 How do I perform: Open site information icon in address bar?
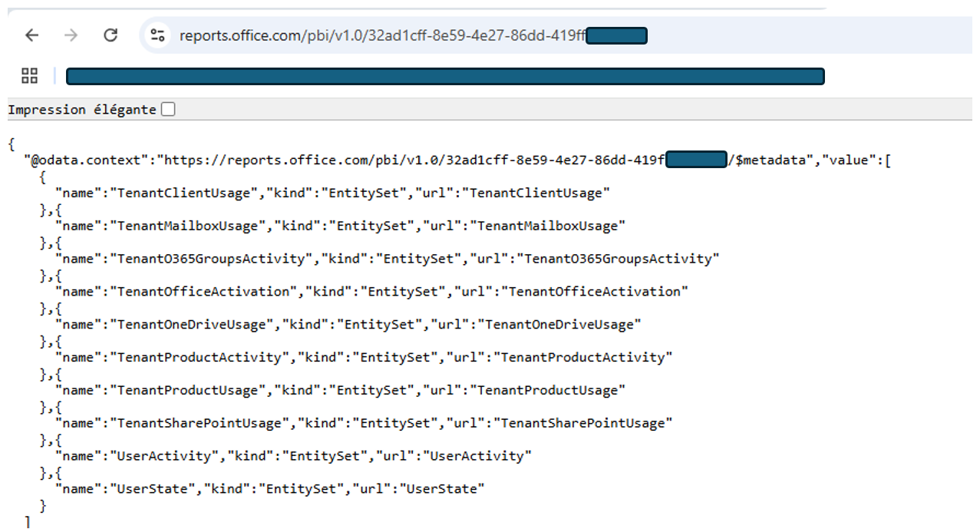[158, 35]
